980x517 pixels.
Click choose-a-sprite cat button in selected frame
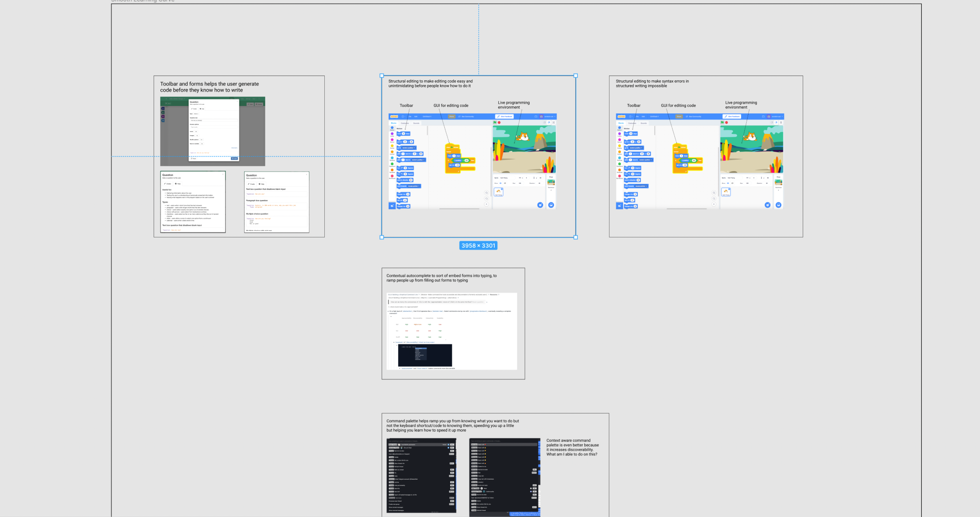pos(540,205)
